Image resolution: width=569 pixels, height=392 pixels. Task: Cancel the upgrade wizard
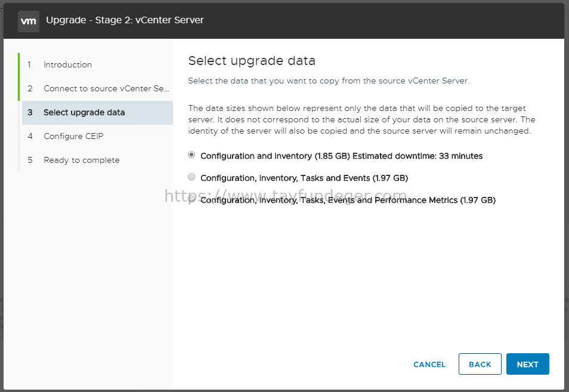429,364
